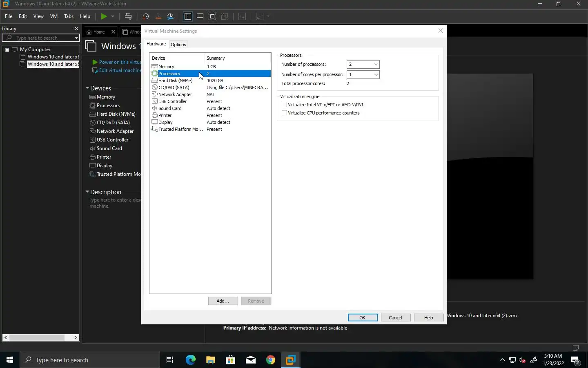The width and height of the screenshot is (588, 368).
Task: Collapse the Description section
Action: (87, 192)
